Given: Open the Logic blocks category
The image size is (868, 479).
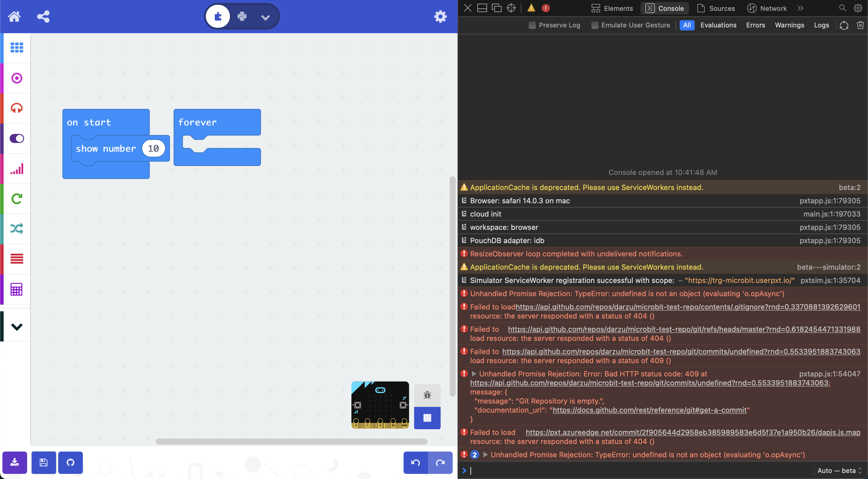Looking at the screenshot, I should (17, 229).
